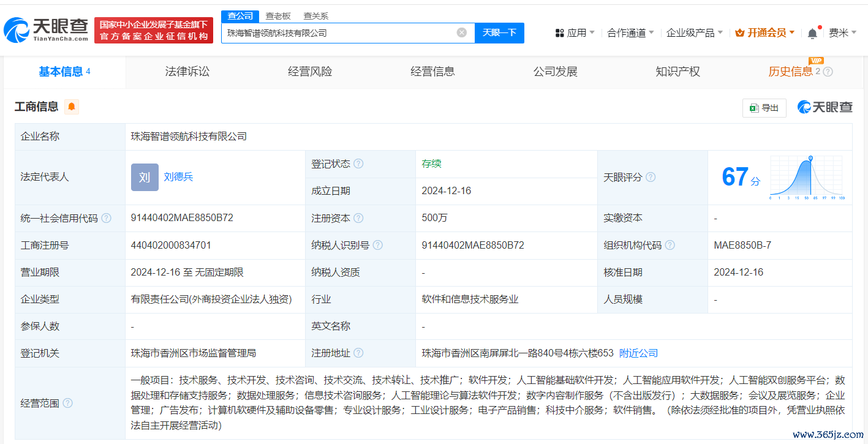Screen dimensions: 868x444
Task: Open the 费米 user account dropdown
Action: pyautogui.click(x=843, y=32)
